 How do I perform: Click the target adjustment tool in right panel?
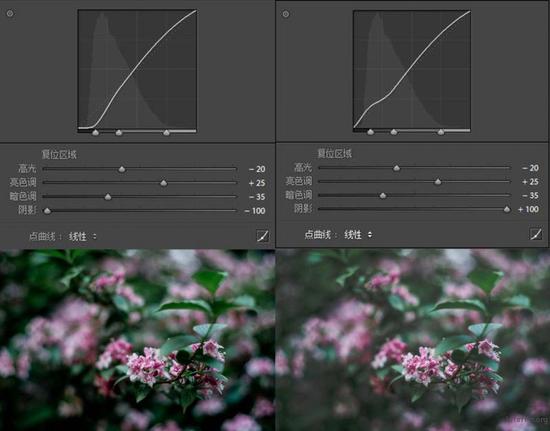point(286,14)
